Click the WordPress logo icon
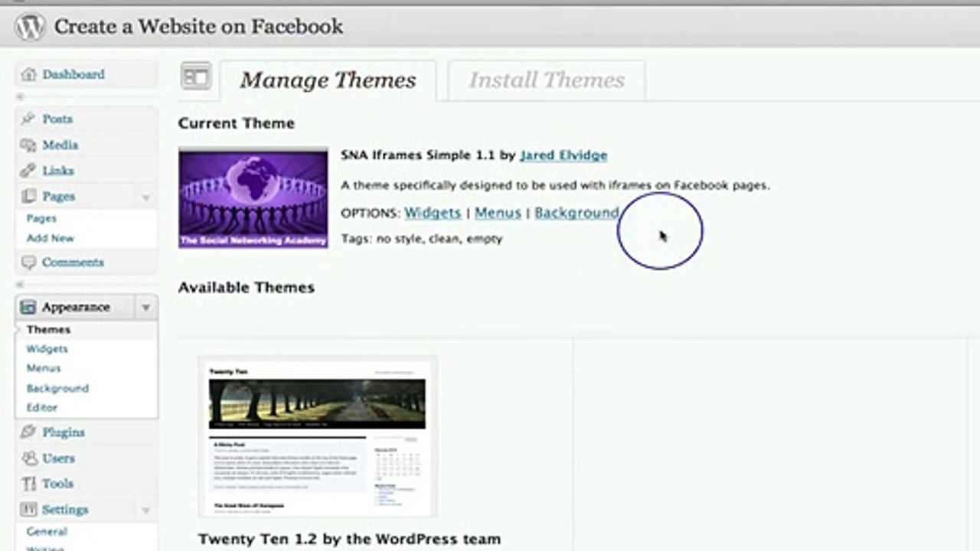The image size is (980, 551). pyautogui.click(x=30, y=27)
